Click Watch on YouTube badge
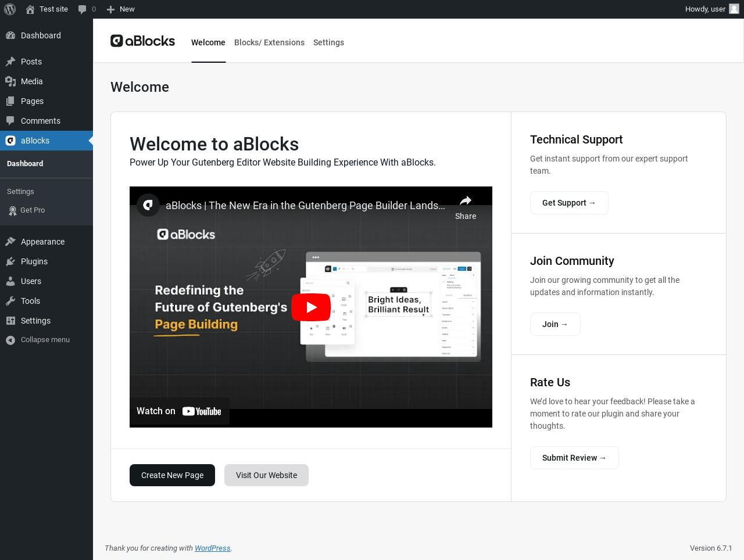The width and height of the screenshot is (744, 560). coord(179,411)
